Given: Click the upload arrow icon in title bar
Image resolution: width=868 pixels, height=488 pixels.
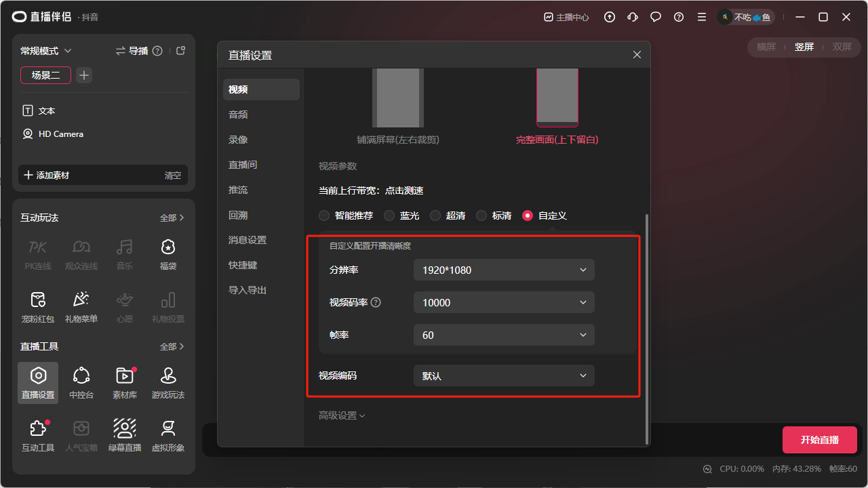Looking at the screenshot, I should click(x=610, y=17).
